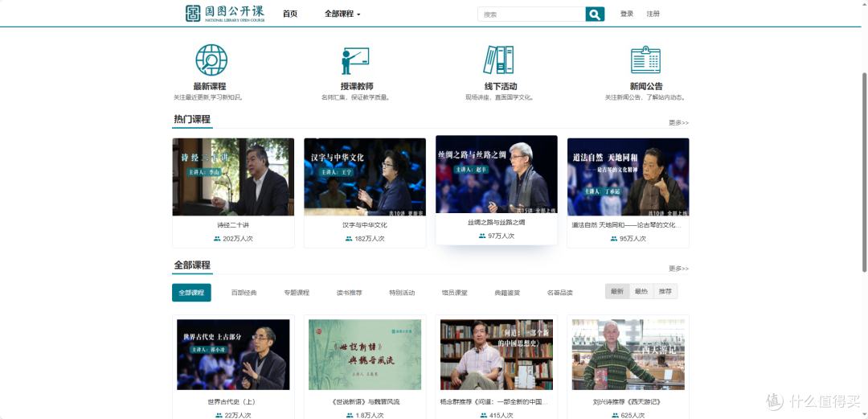Sort courses by 最热

click(x=641, y=291)
